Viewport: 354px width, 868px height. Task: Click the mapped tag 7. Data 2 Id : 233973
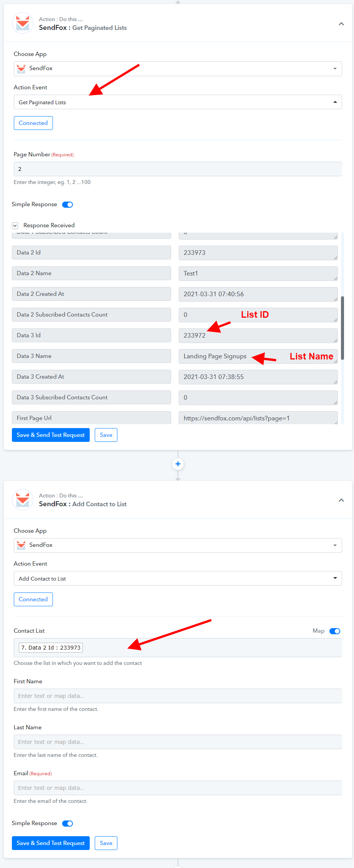(51, 648)
